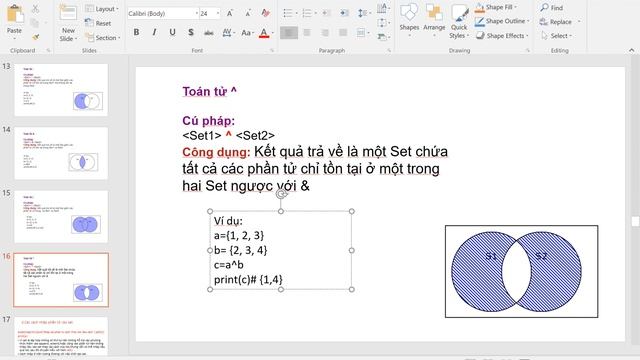Expand the Shape Fill menu

pos(496,7)
